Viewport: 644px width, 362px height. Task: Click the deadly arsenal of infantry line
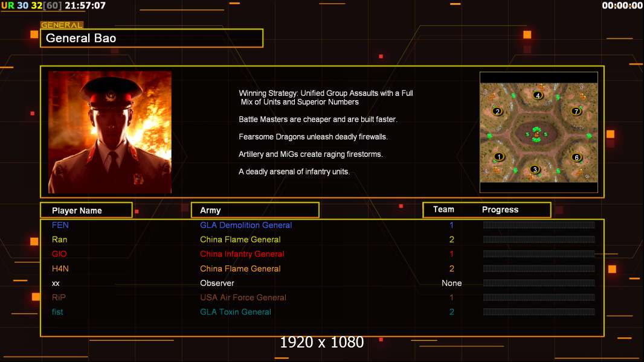[294, 172]
